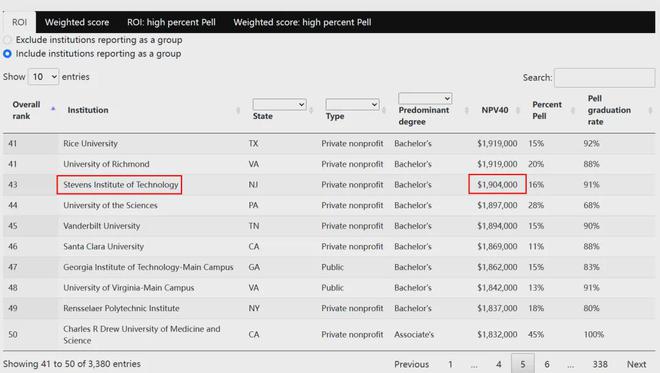Viewport: 660px width, 373px height.
Task: Click Vanderbilt University institution name
Action: (101, 226)
